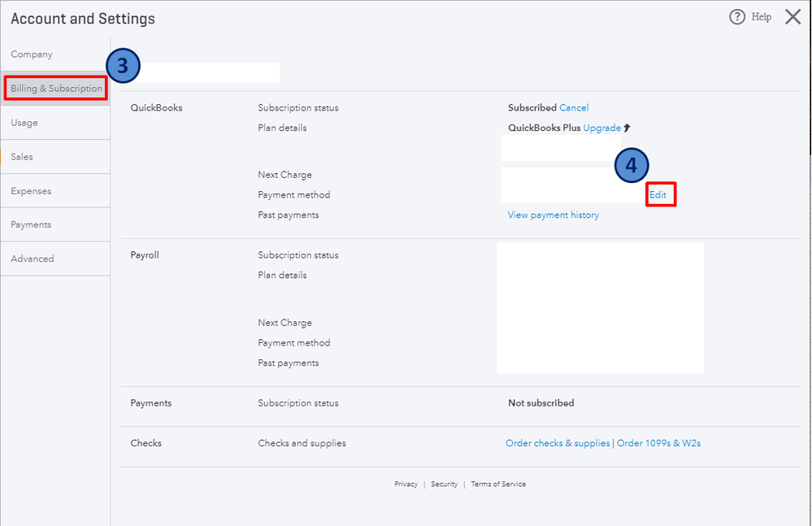Click the Upgrade plan link
The height and width of the screenshot is (526, 812).
[x=601, y=128]
